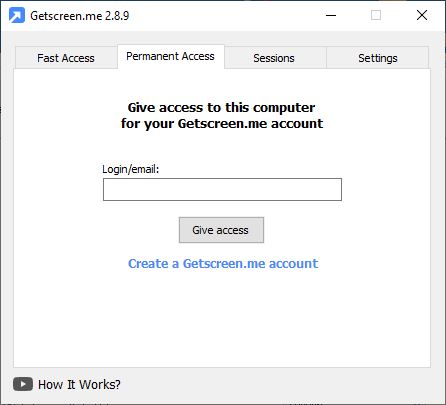Go to the Settings tab
The height and width of the screenshot is (405, 446).
[x=378, y=58]
